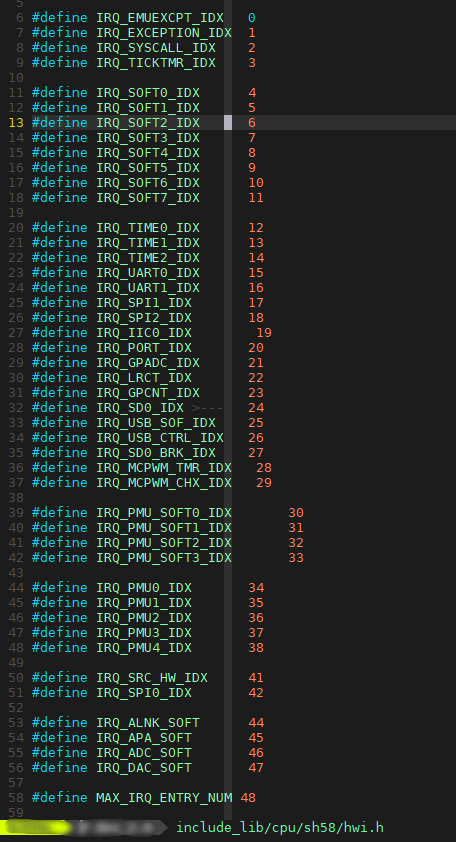456x842 pixels.
Task: Click the value 48 of MAX_IRQ_ENTRY_NUM
Action: (248, 798)
